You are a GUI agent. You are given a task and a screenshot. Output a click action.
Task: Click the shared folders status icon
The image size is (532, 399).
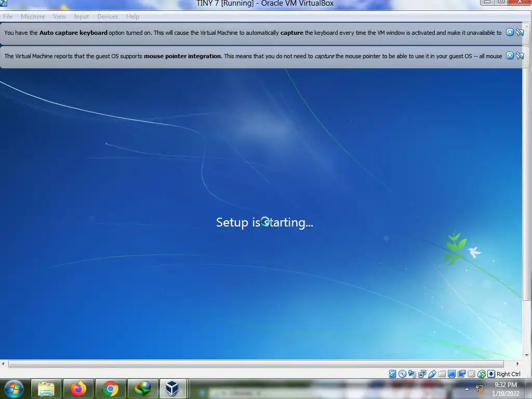pos(442,374)
